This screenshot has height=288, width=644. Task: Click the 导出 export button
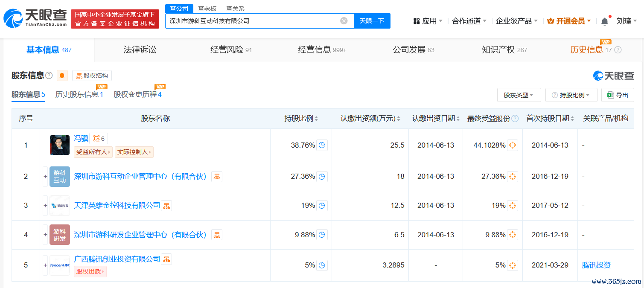point(617,95)
